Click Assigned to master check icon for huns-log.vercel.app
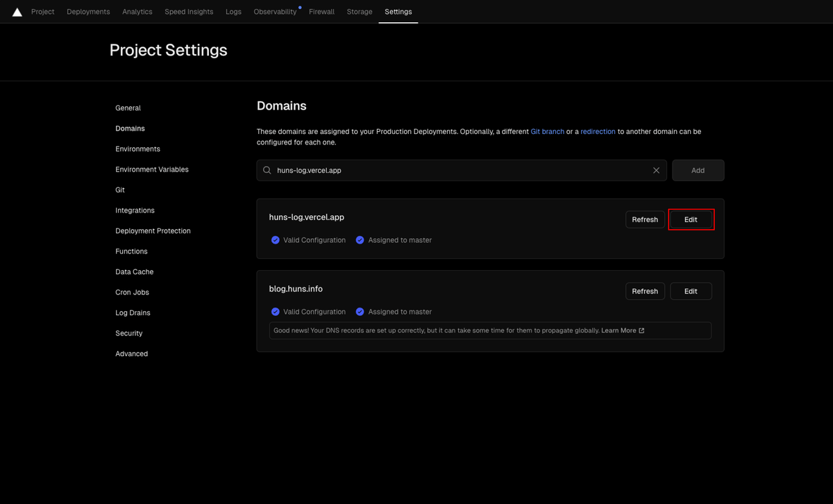Viewport: 833px width, 504px height. pos(360,240)
